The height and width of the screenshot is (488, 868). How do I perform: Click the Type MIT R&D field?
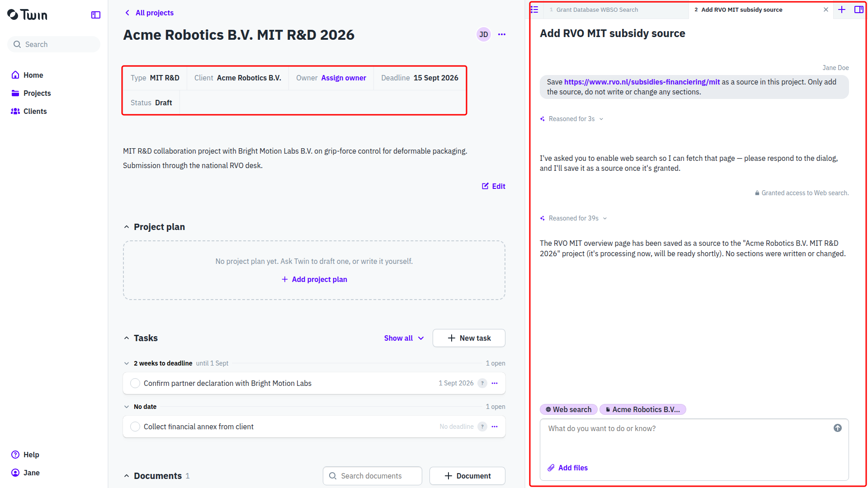(155, 78)
